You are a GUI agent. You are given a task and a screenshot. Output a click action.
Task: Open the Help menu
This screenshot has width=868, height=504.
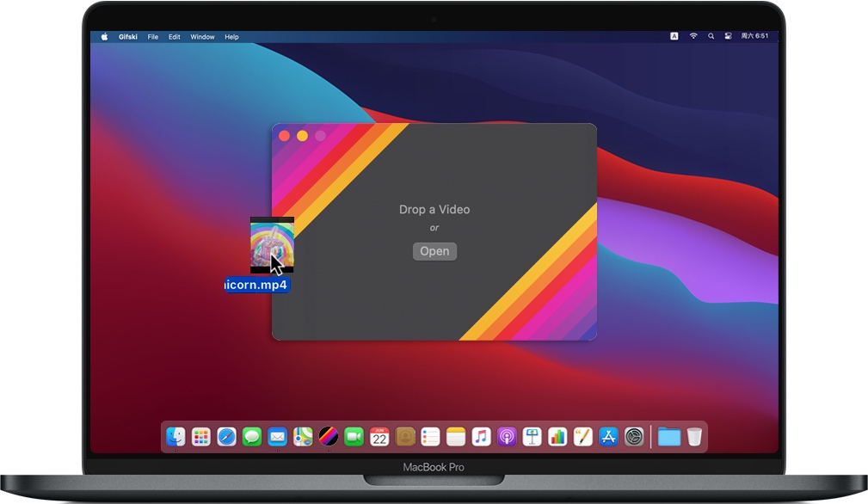[x=231, y=37]
